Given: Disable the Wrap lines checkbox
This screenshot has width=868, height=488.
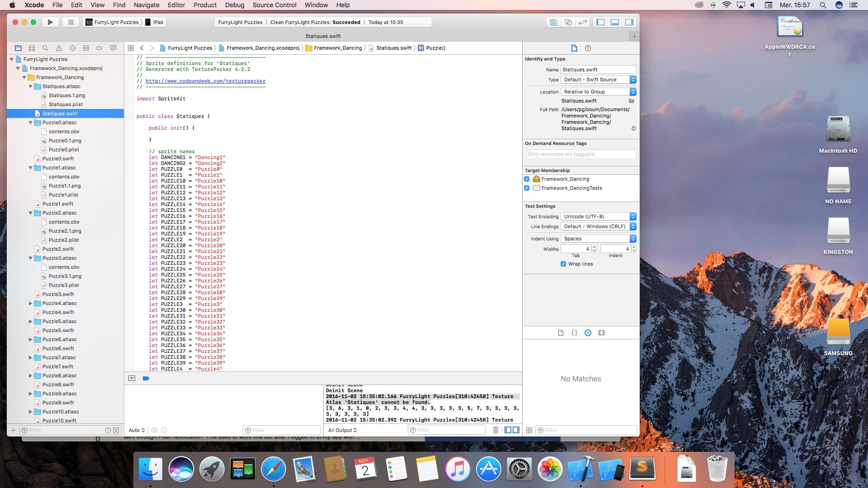Looking at the screenshot, I should (x=563, y=264).
